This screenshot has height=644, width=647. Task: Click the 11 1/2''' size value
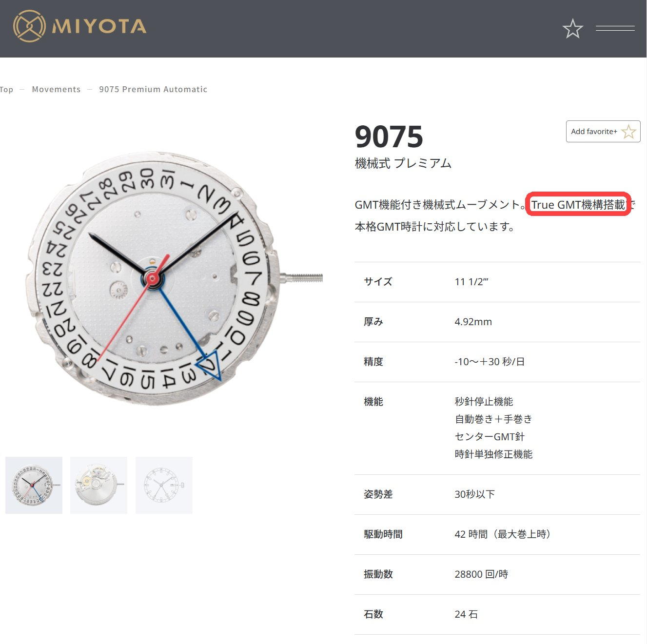click(x=471, y=282)
